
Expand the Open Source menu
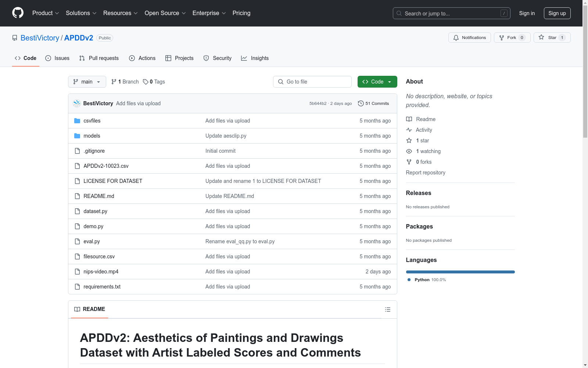coord(165,13)
